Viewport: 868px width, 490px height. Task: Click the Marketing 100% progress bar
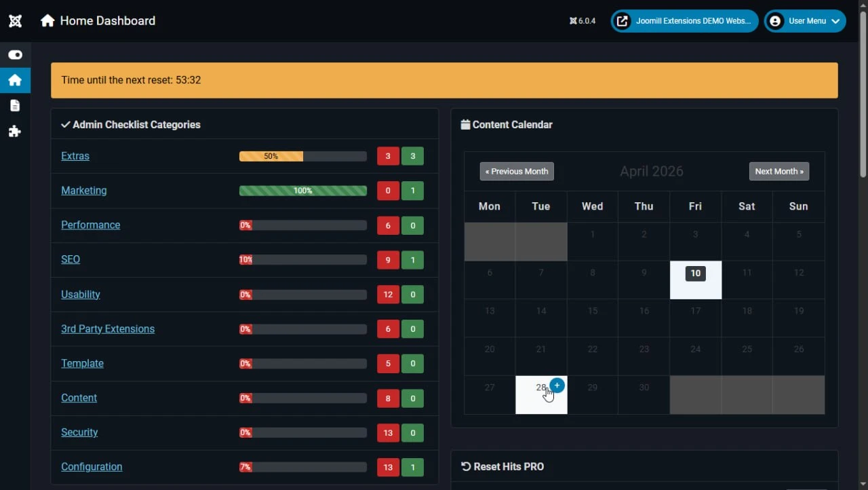click(x=303, y=191)
